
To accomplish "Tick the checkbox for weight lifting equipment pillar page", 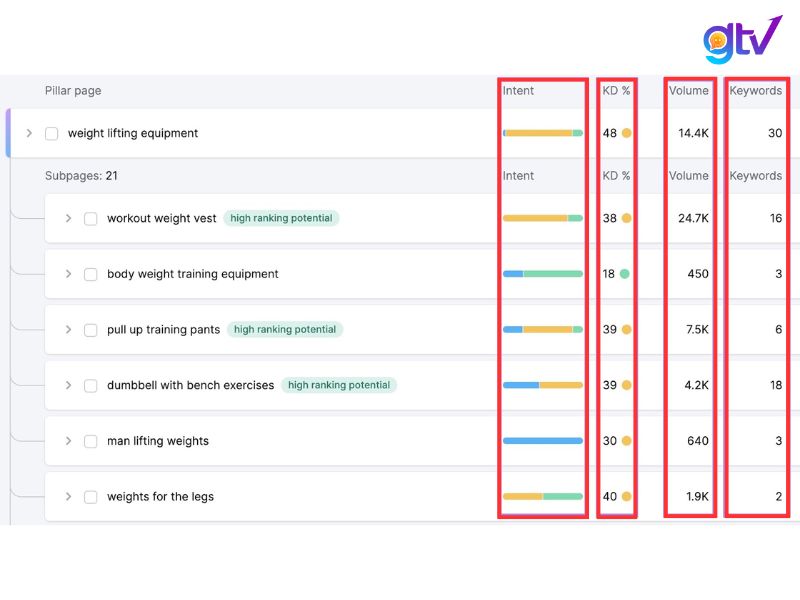I will pyautogui.click(x=51, y=132).
